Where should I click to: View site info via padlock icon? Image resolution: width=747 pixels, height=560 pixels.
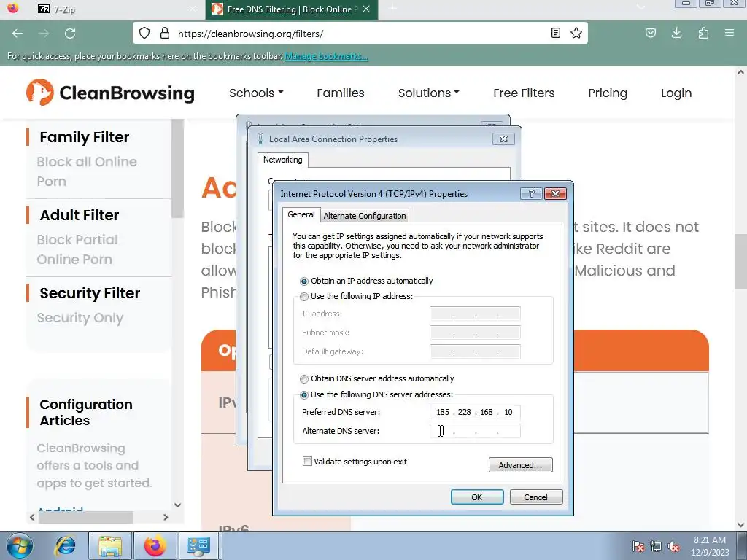click(x=165, y=34)
